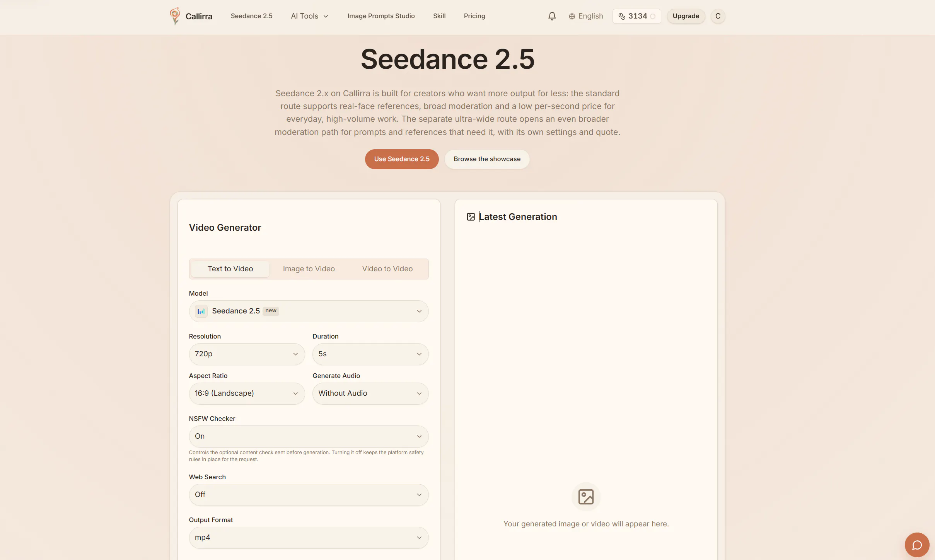
Task: Click the Callirra brand name
Action: 199,17
